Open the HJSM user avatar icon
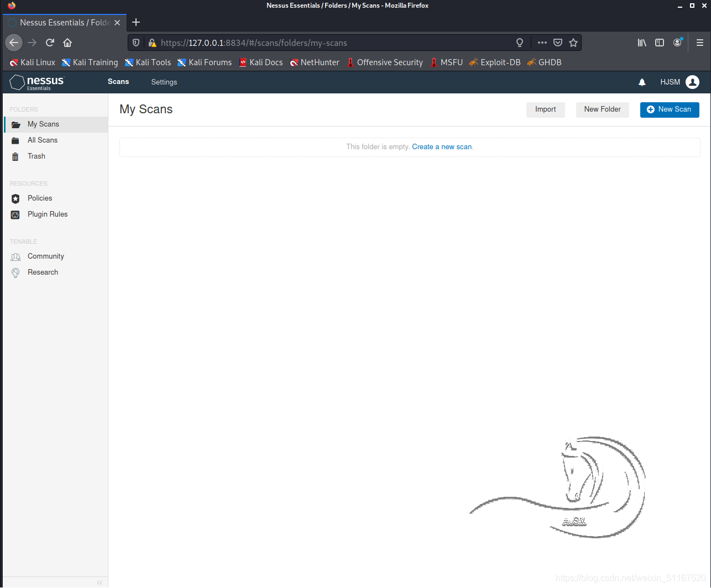 tap(692, 82)
